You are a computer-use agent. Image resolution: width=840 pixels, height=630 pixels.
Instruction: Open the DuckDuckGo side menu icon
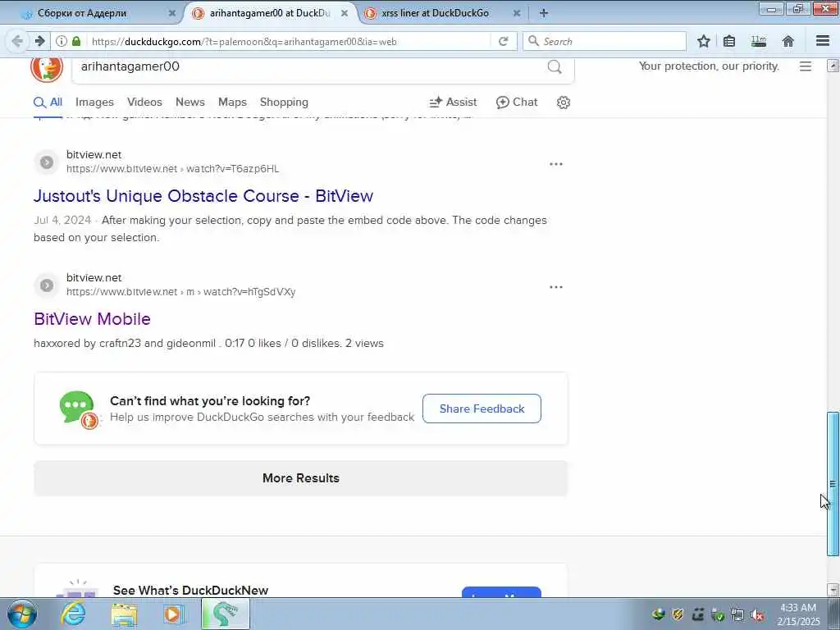806,66
